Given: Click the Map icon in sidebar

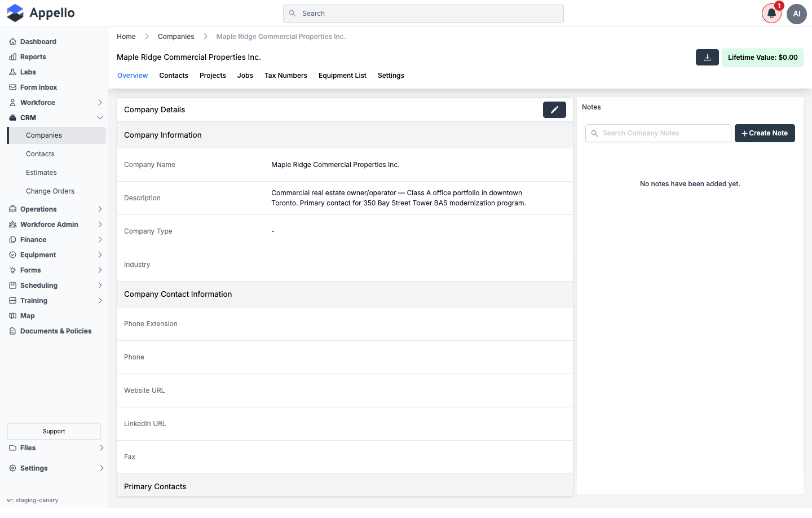Looking at the screenshot, I should [x=12, y=316].
